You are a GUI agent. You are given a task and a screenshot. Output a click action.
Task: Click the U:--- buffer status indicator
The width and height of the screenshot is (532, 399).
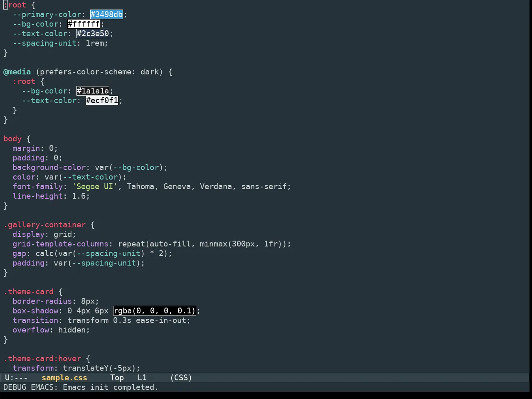16,378
